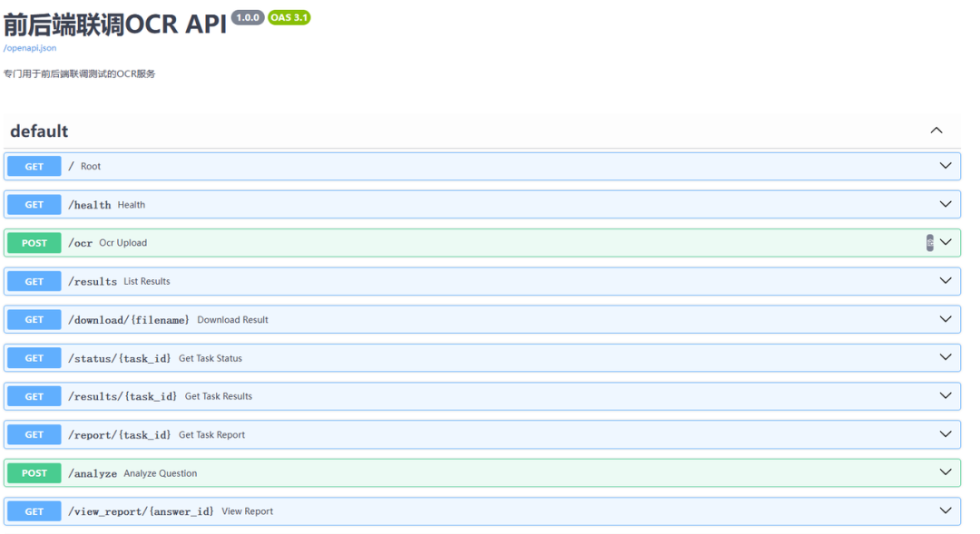This screenshot has width=980, height=534.
Task: Expand the /view_report/{answer_id} chevron
Action: click(946, 510)
